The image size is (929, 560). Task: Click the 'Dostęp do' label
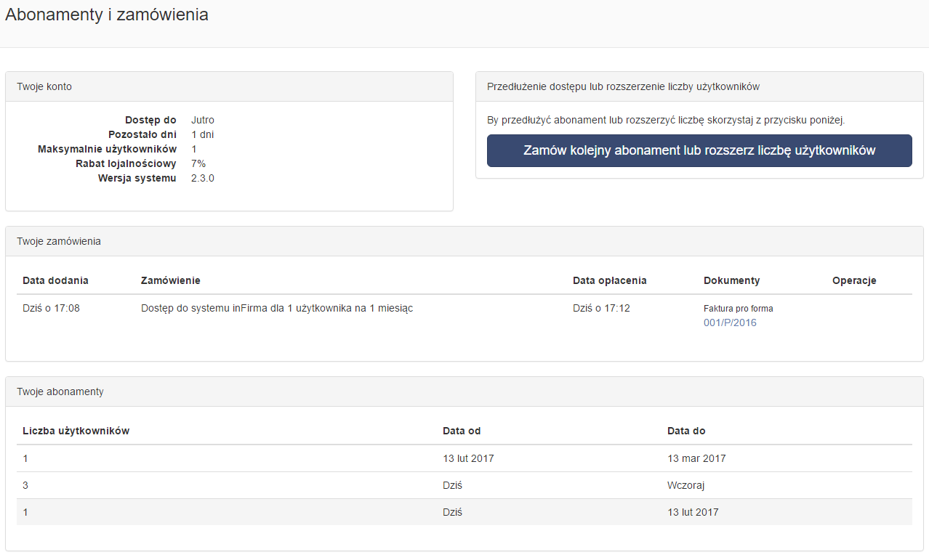(150, 120)
